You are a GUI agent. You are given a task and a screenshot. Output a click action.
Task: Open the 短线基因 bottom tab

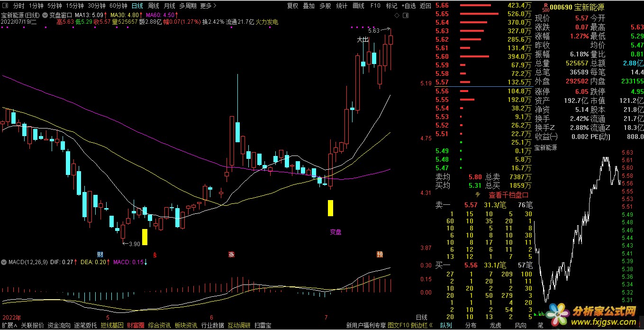point(112,325)
